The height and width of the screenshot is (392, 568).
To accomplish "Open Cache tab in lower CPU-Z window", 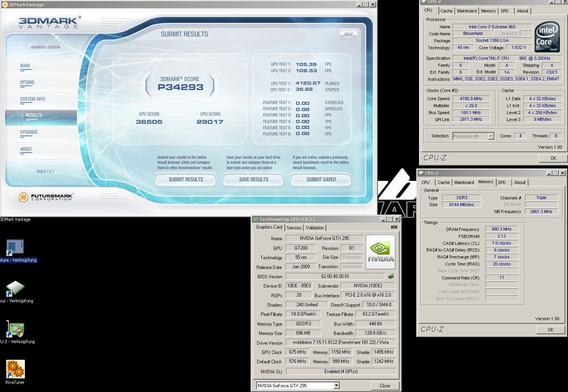I will (x=444, y=182).
